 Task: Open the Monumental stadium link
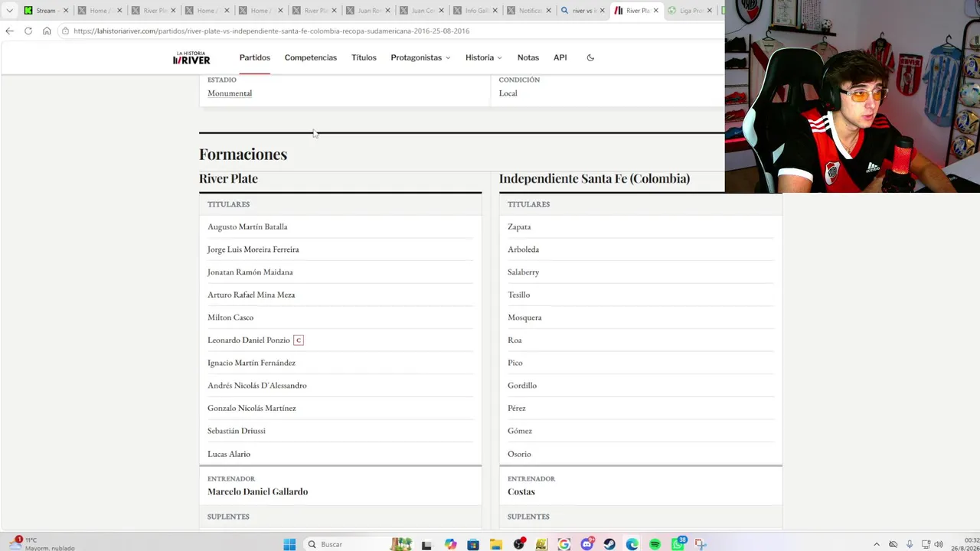[x=230, y=93]
